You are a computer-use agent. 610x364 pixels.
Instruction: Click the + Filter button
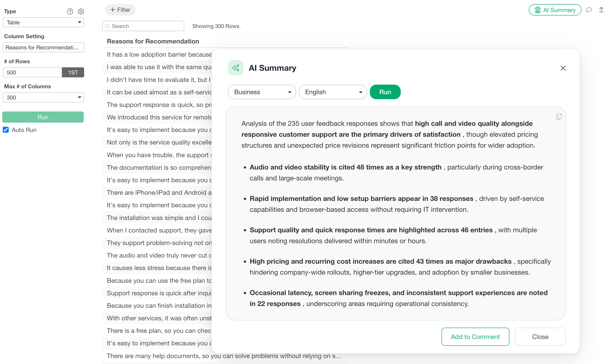120,10
